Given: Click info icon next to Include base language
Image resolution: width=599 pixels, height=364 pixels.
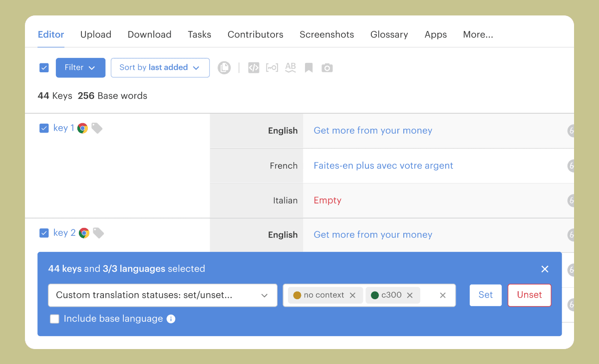Looking at the screenshot, I should pyautogui.click(x=171, y=319).
